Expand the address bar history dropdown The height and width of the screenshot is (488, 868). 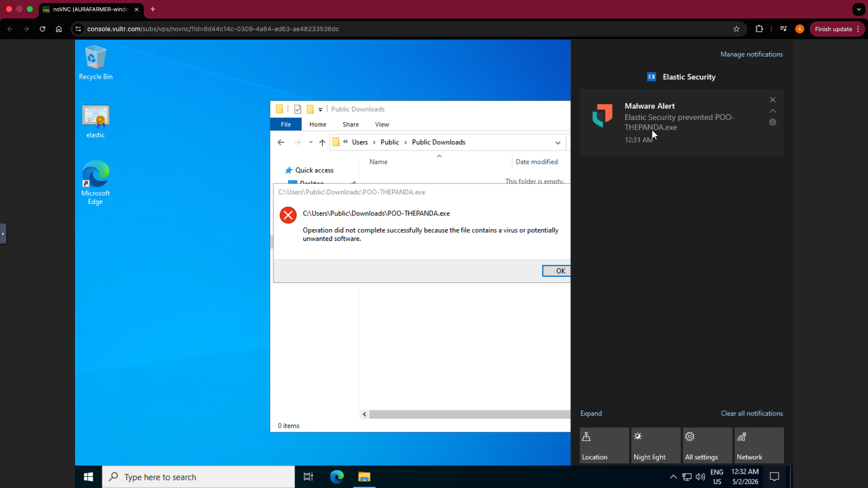click(x=558, y=142)
